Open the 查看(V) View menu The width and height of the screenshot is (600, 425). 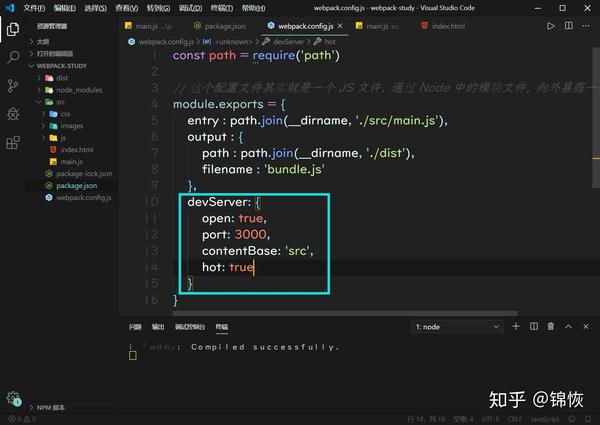[127, 8]
